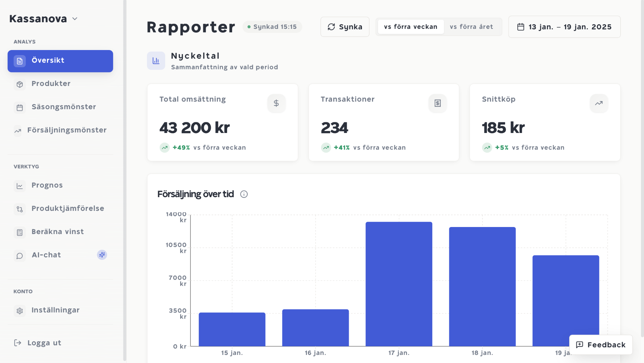Click the Logga ut exit icon
This screenshot has height=363, width=644.
coord(18,343)
